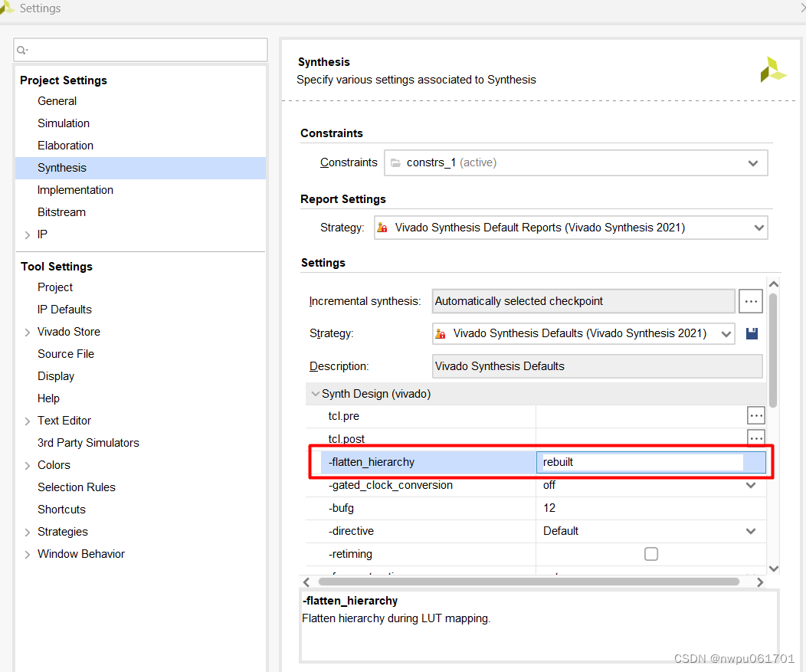Click the settings search field
The image size is (806, 672).
click(x=140, y=50)
